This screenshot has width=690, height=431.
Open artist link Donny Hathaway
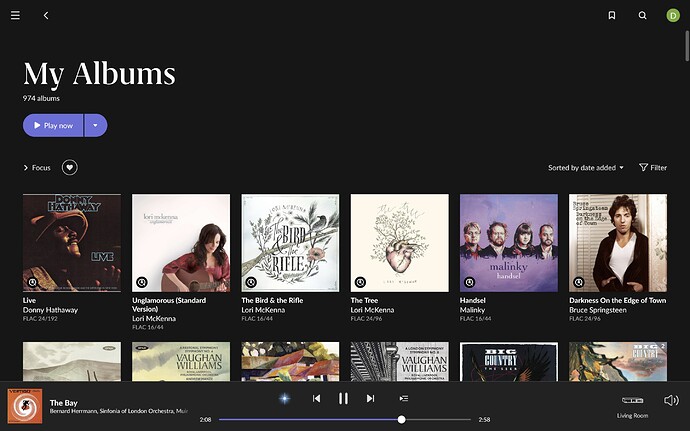[50, 310]
